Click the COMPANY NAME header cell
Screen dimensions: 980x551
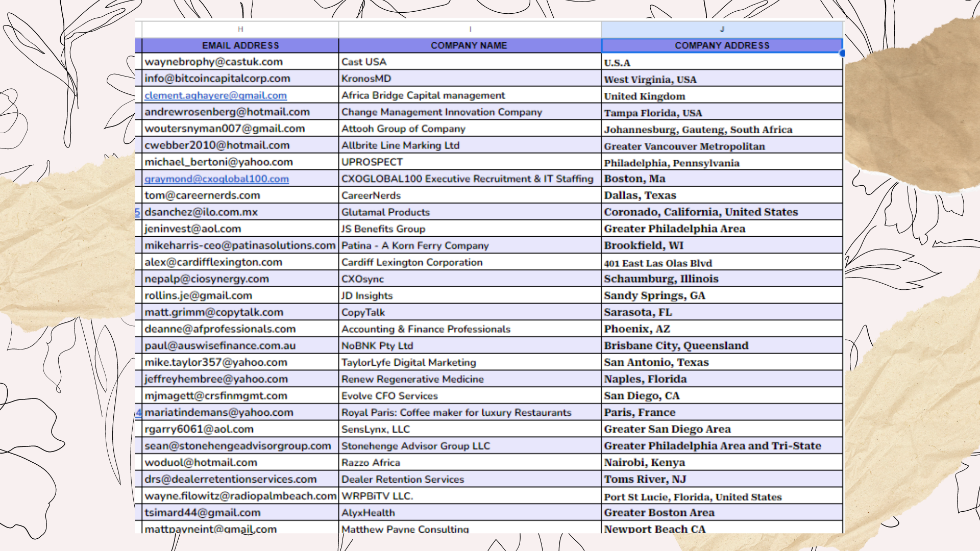pyautogui.click(x=469, y=45)
